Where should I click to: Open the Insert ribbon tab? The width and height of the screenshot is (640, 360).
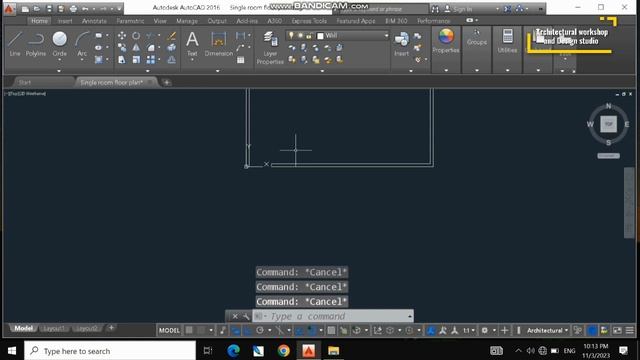(65, 21)
